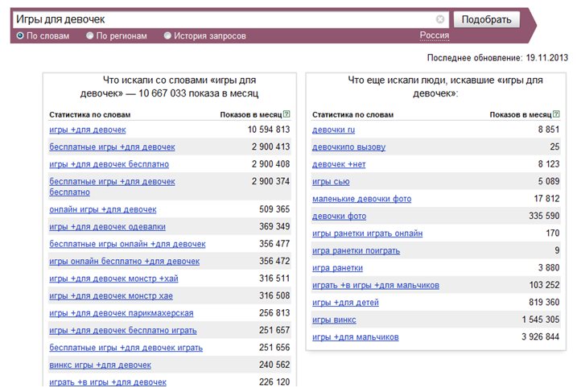Click the 369 349 impressions value

click(x=274, y=227)
